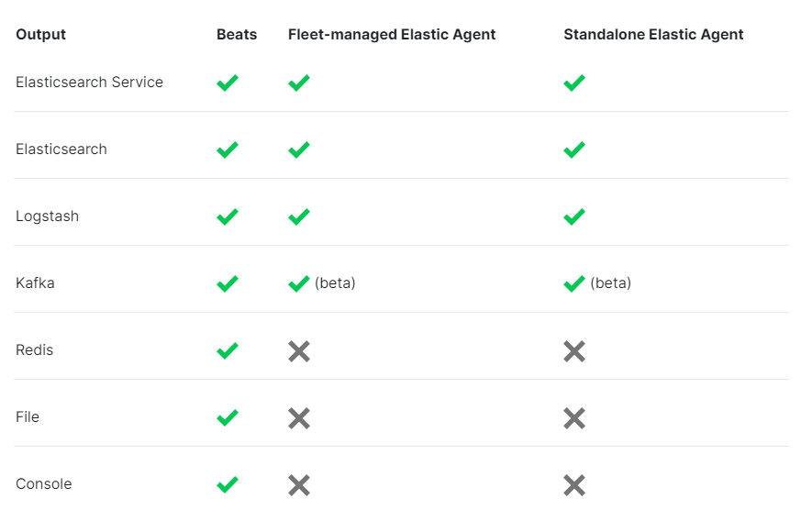Click the Standalone X mark for Redis

tap(574, 351)
